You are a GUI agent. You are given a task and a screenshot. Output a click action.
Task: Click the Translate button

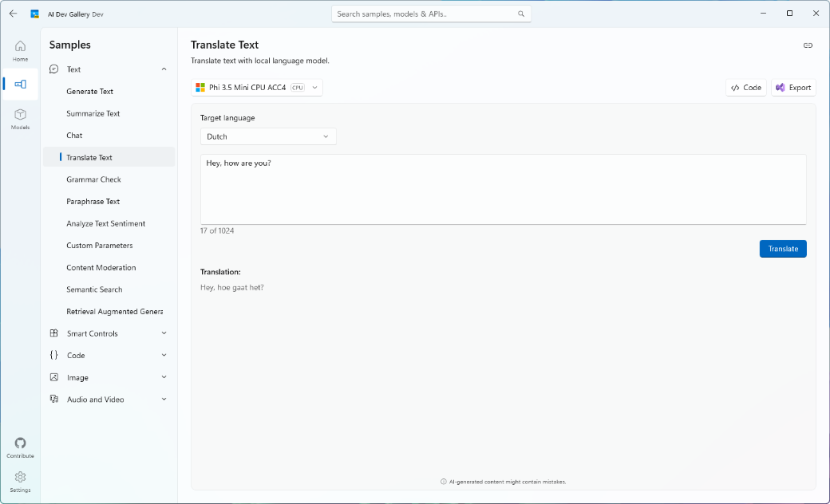(783, 249)
